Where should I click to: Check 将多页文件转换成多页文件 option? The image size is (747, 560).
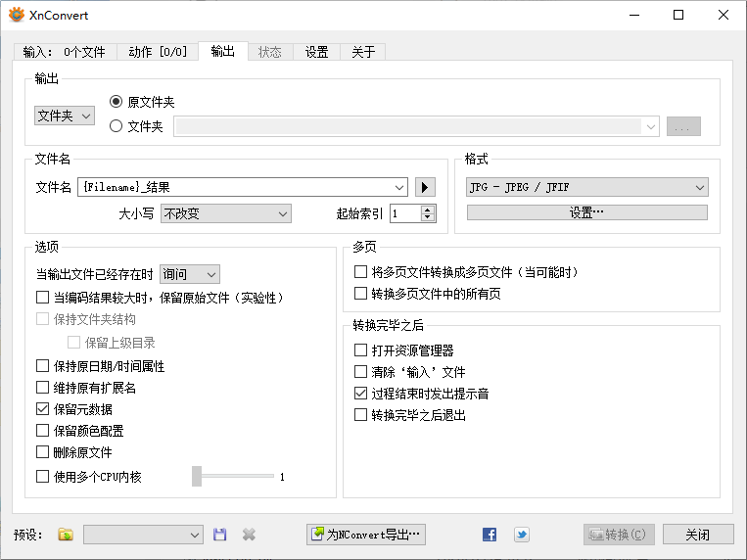pos(360,271)
